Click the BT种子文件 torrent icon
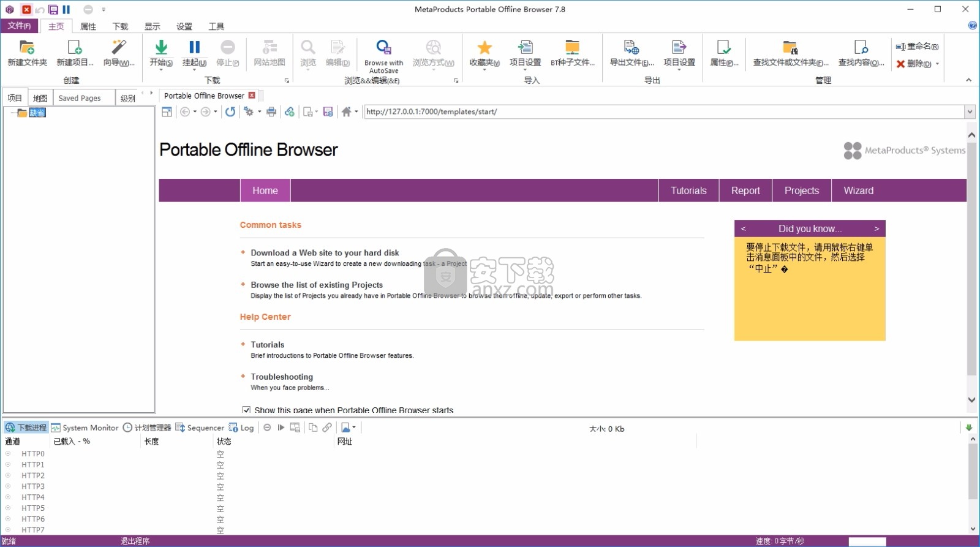Image resolution: width=980 pixels, height=547 pixels. point(572,48)
